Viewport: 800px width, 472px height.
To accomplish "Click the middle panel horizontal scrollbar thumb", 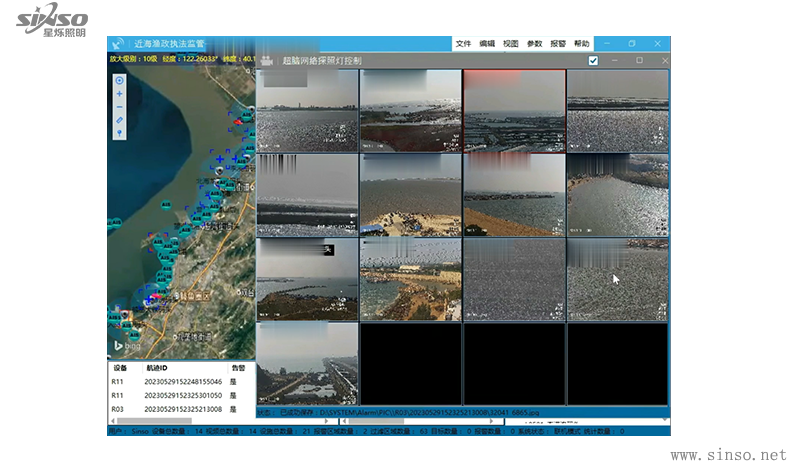I will [376, 421].
